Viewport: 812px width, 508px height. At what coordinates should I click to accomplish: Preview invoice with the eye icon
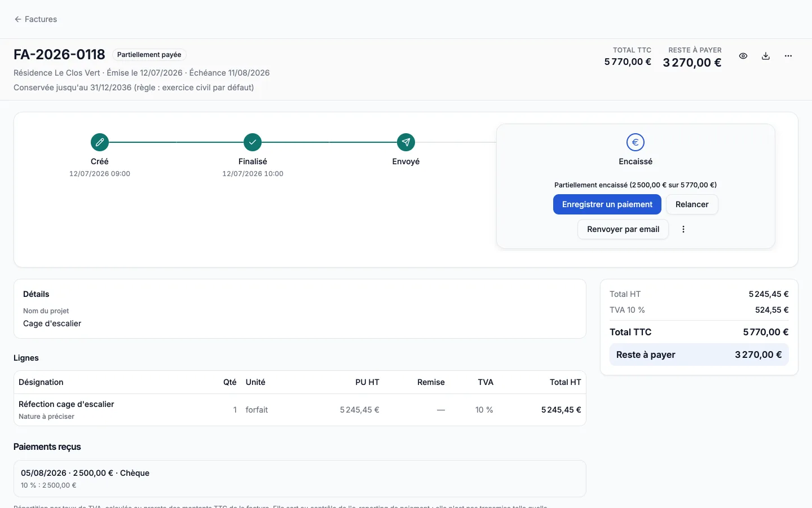(743, 56)
